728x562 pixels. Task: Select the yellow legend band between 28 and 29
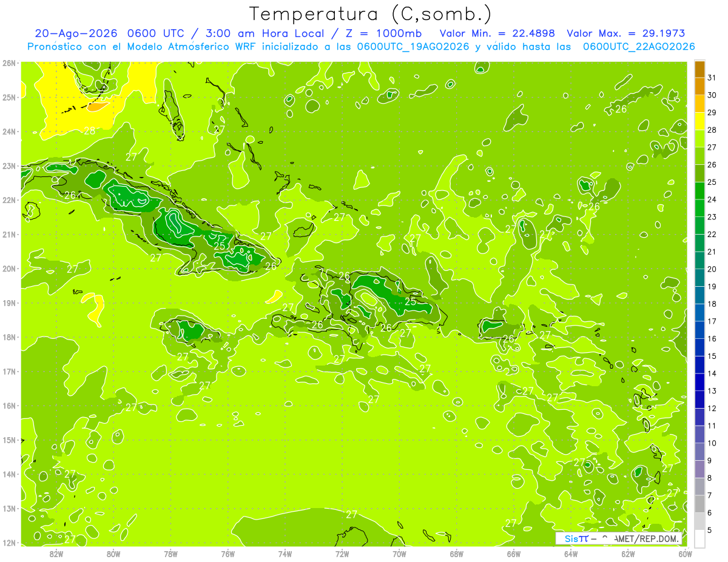tap(699, 121)
